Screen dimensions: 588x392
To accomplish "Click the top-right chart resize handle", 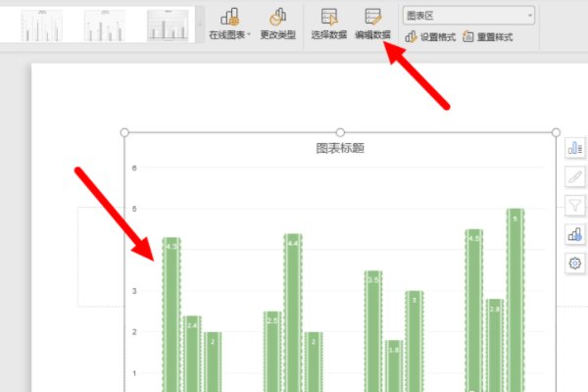I will (x=556, y=132).
